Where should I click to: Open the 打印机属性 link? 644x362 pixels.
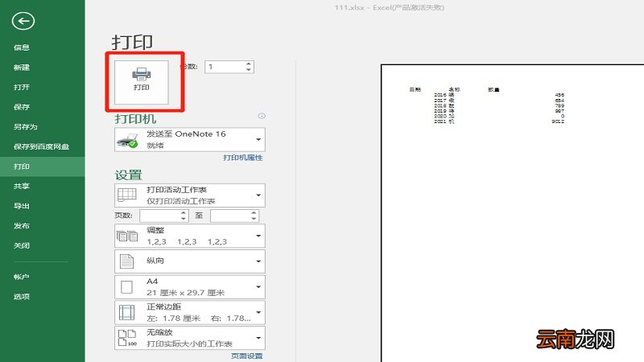point(243,158)
